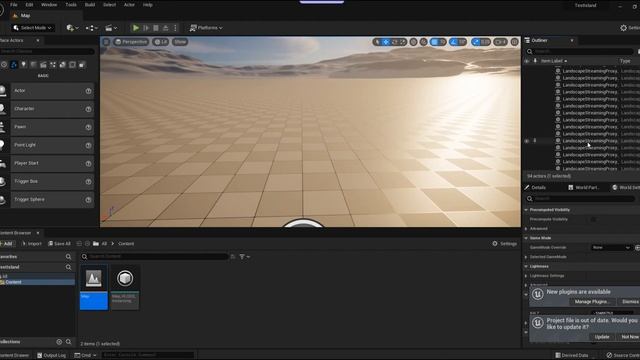The image size is (640, 360).
Task: Click Manage Plugins in notification
Action: [x=592, y=302]
